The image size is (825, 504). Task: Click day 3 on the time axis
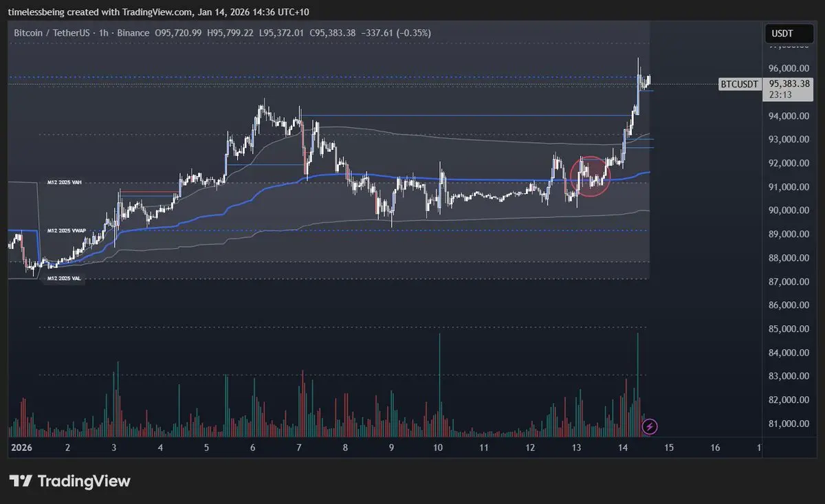(x=113, y=448)
